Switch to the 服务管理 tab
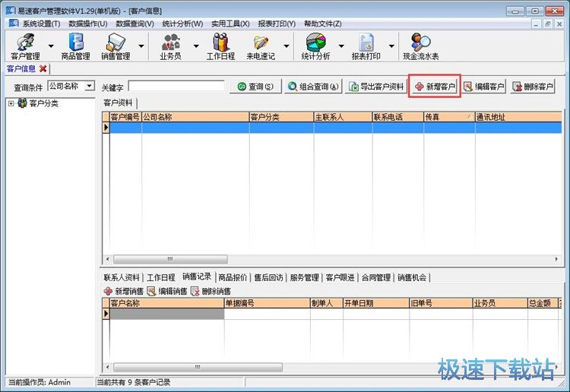570x392 pixels. coord(304,277)
